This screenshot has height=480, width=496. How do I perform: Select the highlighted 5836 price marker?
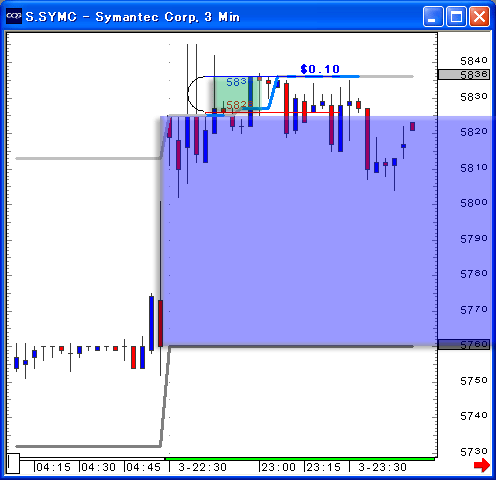click(x=464, y=74)
